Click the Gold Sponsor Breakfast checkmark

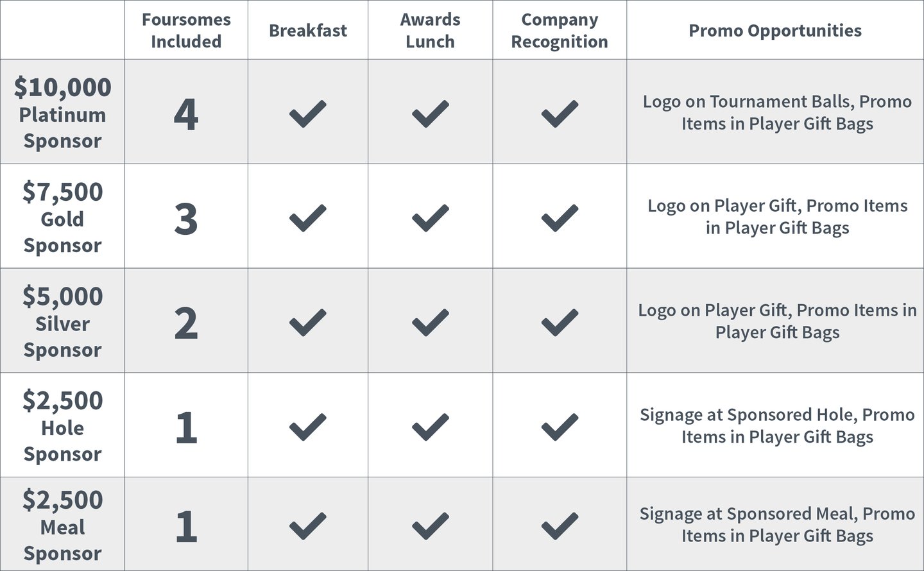pyautogui.click(x=308, y=218)
